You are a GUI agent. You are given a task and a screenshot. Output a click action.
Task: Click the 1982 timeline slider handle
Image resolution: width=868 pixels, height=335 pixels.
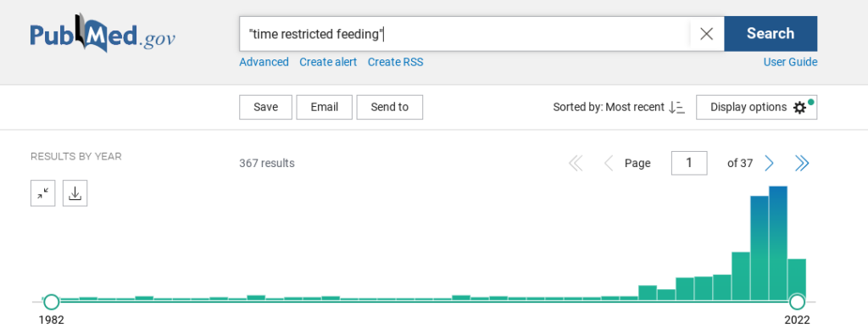point(51,302)
